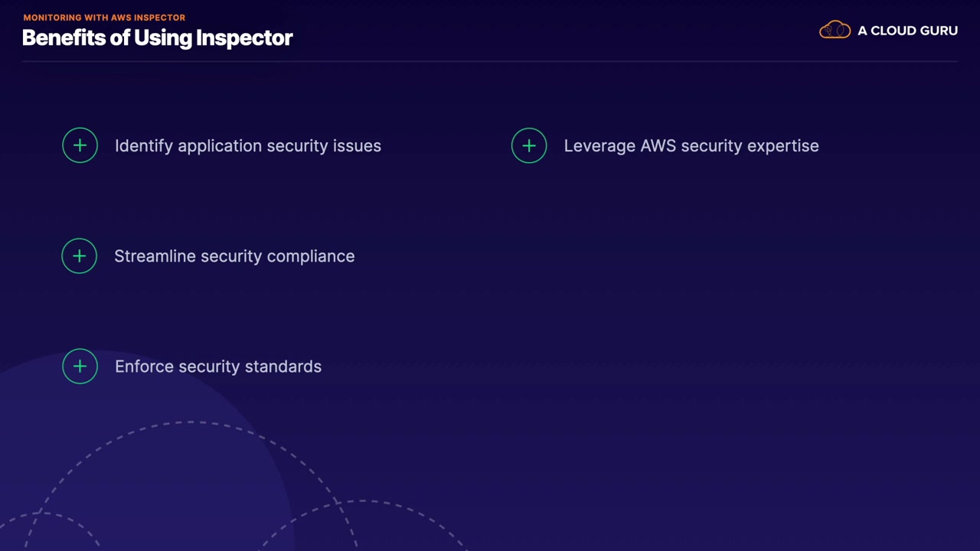Viewport: 980px width, 551px height.
Task: Select the "Identify application security issues" text
Action: point(247,145)
